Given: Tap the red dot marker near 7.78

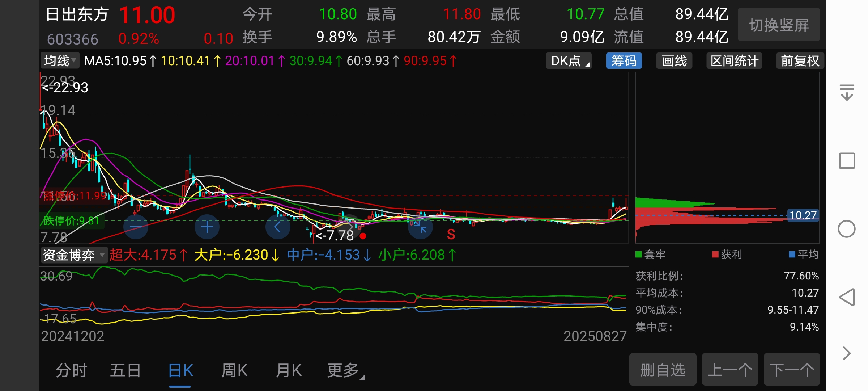Looking at the screenshot, I should (x=363, y=236).
